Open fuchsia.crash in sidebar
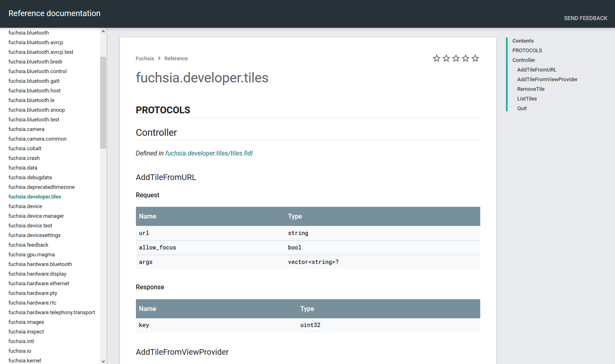 point(24,158)
